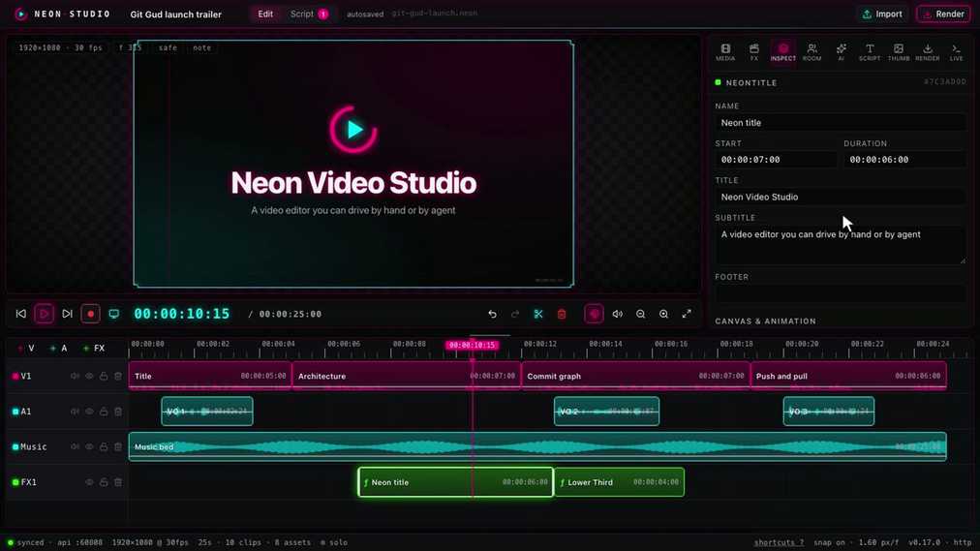Toggle snap on in status bar

(x=829, y=542)
